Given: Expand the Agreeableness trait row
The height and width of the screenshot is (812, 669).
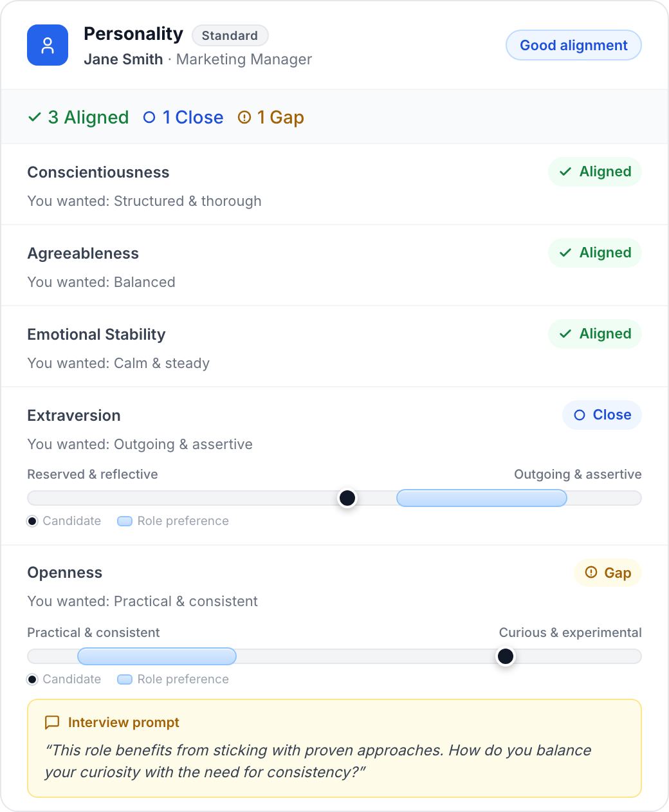Looking at the screenshot, I should click(334, 266).
